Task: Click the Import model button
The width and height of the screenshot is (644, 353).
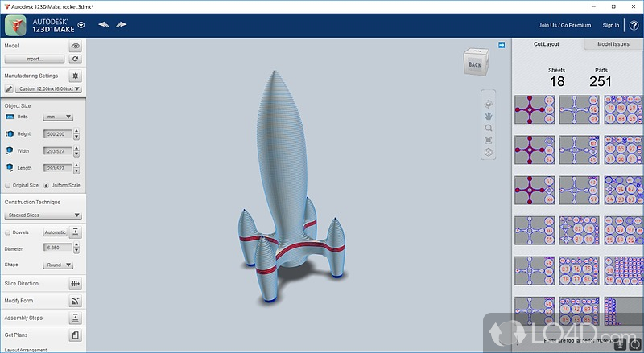Action: click(x=35, y=59)
